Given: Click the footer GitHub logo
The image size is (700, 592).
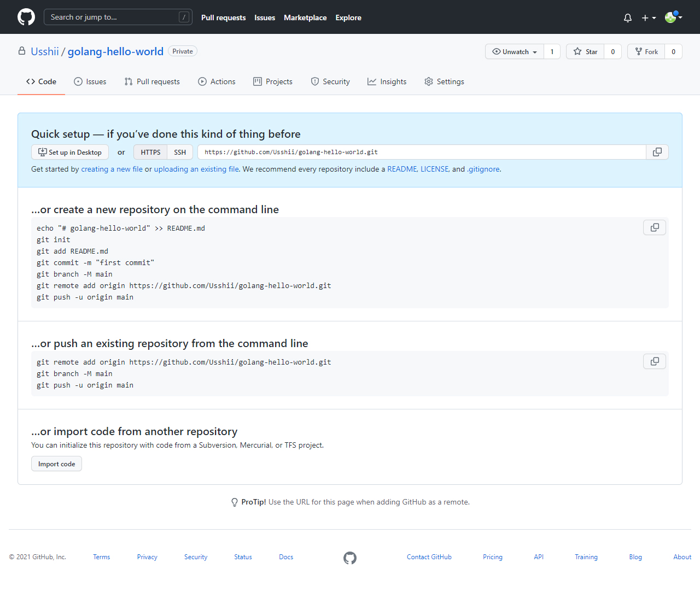Looking at the screenshot, I should click(350, 558).
